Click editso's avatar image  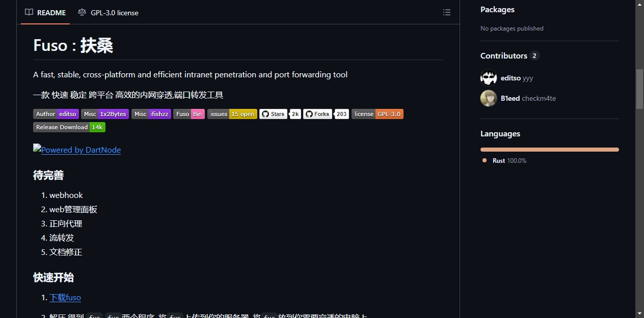489,78
